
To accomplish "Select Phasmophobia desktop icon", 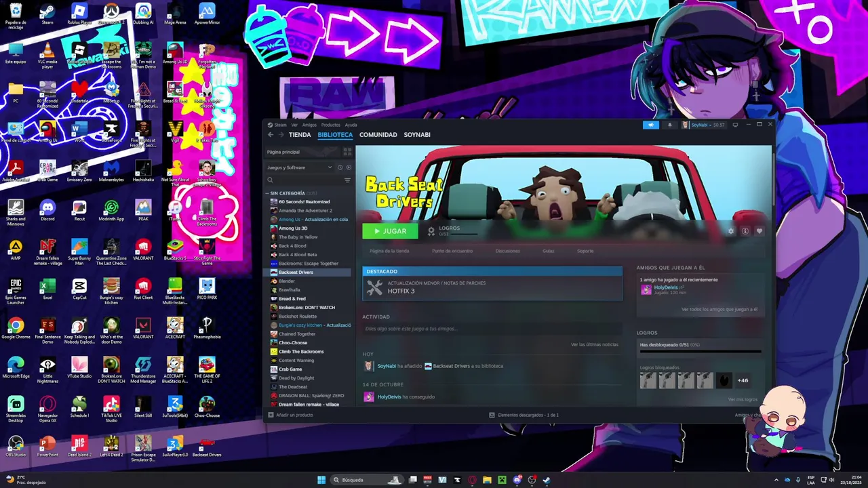I will [207, 328].
